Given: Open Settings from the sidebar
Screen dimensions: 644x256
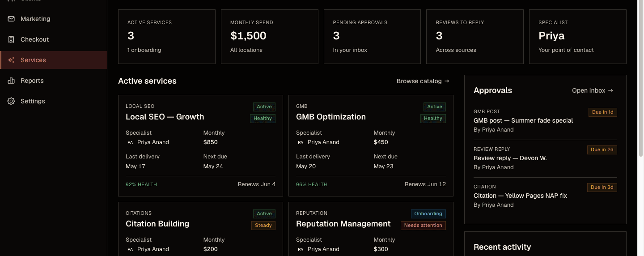Looking at the screenshot, I should click(54, 101).
